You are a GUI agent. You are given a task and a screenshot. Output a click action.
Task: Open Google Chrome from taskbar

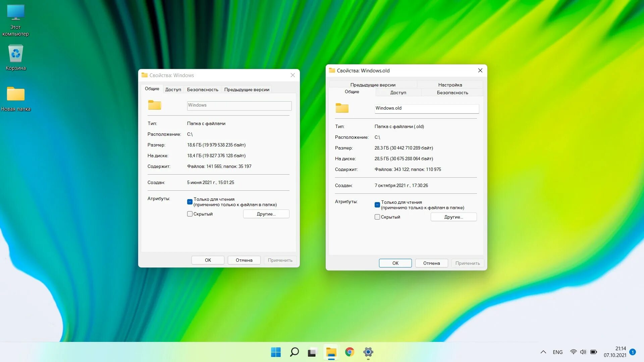pos(350,352)
